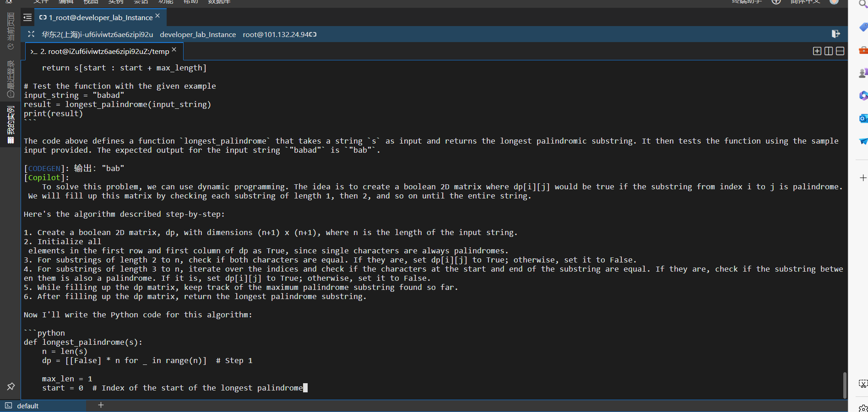Image resolution: width=868 pixels, height=412 pixels.
Task: Click the instance ID 华东2(上海)i-uf6iviwtz6ae6zipi92u
Action: click(x=98, y=34)
